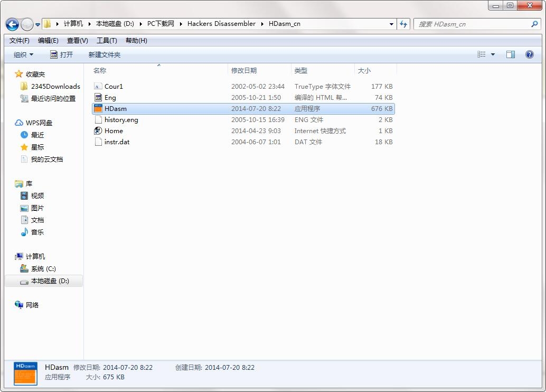Open the change view icon

[x=482, y=54]
